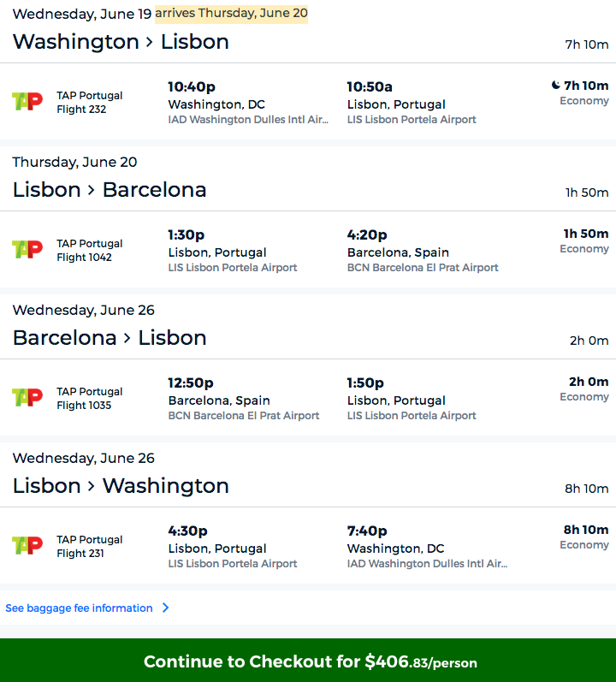Click the 10:40p Washington departure time
Viewport: 616px width, 682px height.
(192, 86)
